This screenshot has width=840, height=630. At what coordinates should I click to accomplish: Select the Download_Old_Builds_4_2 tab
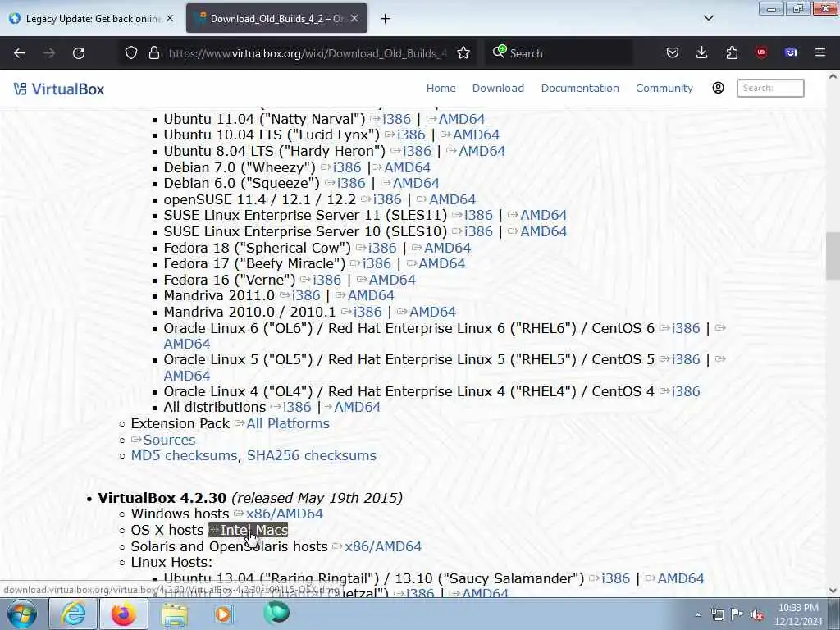pyautogui.click(x=276, y=18)
